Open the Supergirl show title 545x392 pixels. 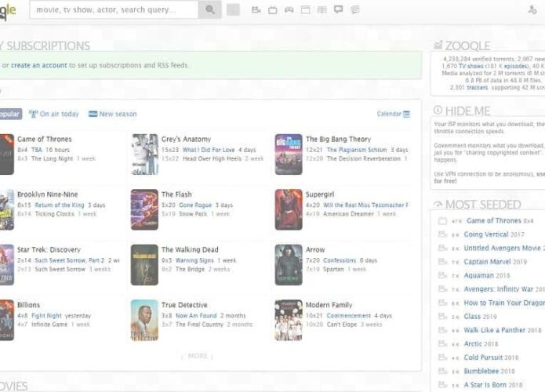tap(320, 194)
